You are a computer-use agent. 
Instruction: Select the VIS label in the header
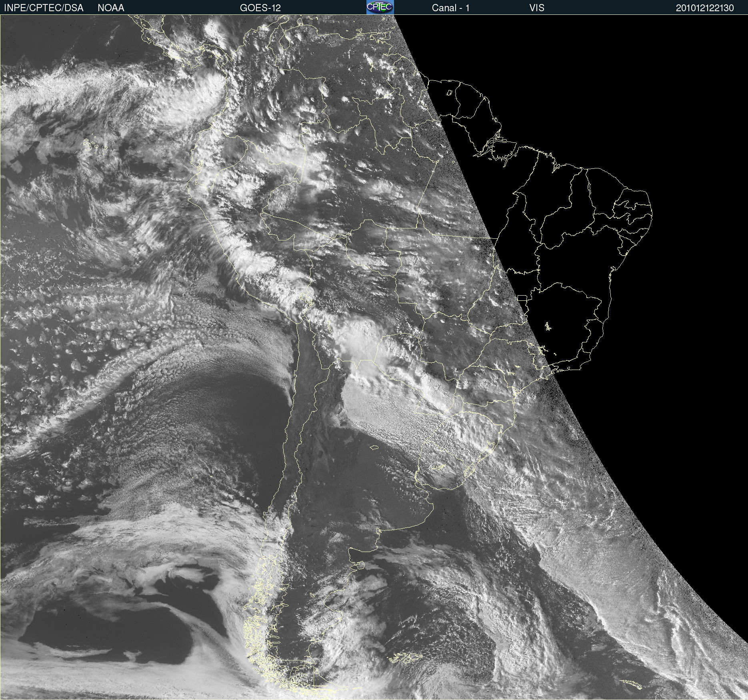(537, 8)
